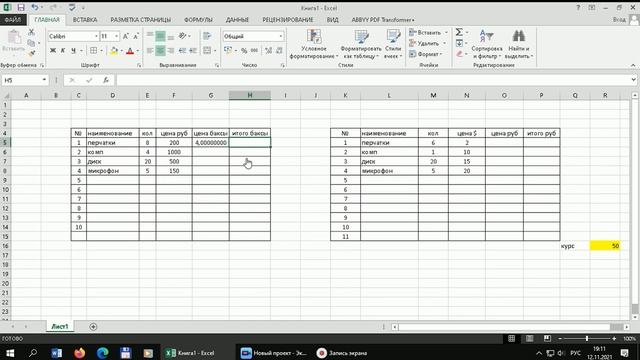Click the AutoSum sigma icon
The height and width of the screenshot is (360, 640).
click(x=459, y=32)
